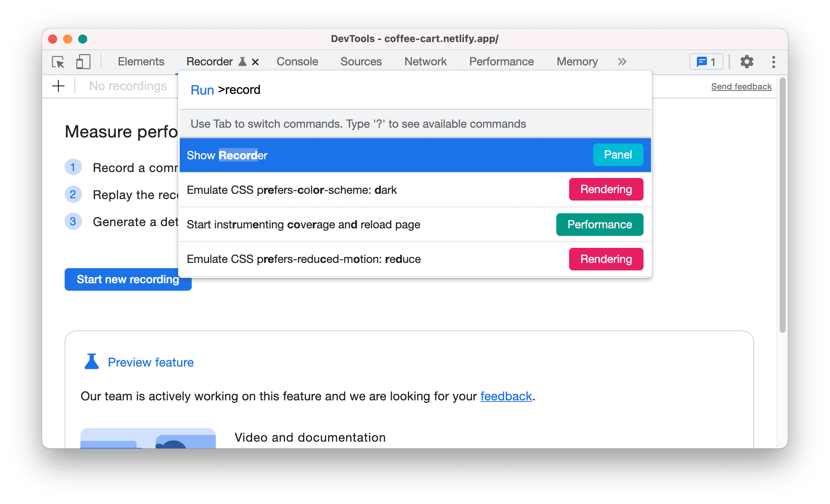Image resolution: width=830 pixels, height=504 pixels.
Task: Click the Settings gear icon in DevTools
Action: [x=747, y=61]
